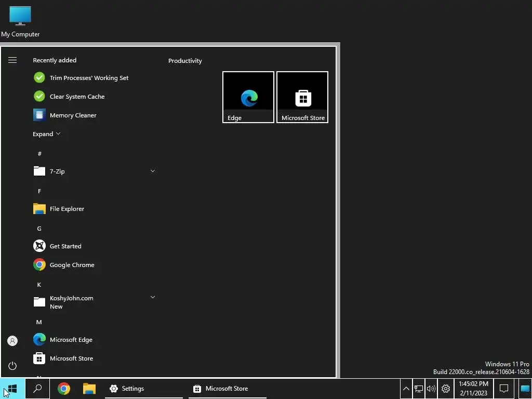Open KoshyJohn.com folder entry
The height and width of the screenshot is (399, 532).
point(95,302)
